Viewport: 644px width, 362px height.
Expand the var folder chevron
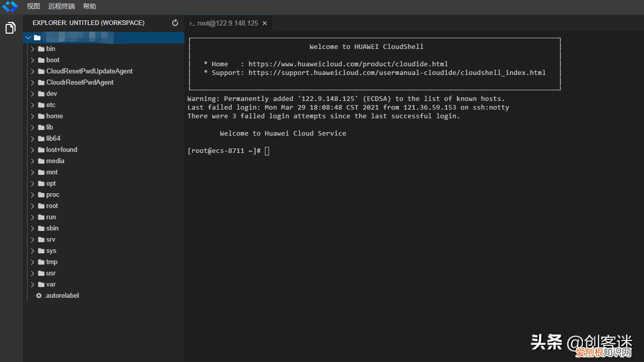tap(33, 285)
